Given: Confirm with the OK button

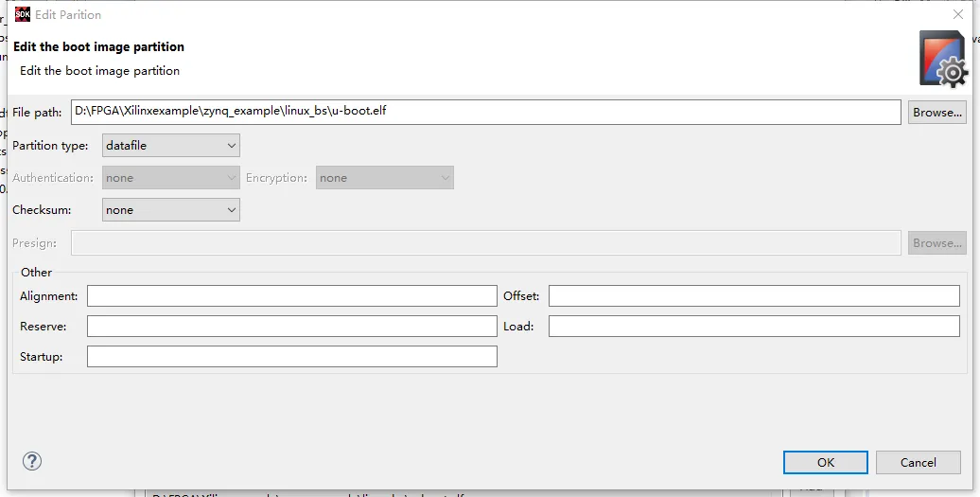Looking at the screenshot, I should click(826, 462).
